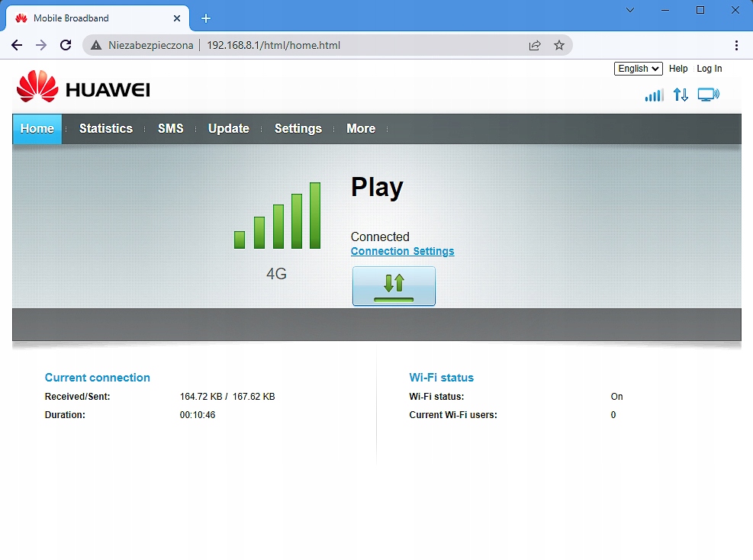The width and height of the screenshot is (753, 560).
Task: Click the upload/download traffic icon
Action: click(681, 95)
